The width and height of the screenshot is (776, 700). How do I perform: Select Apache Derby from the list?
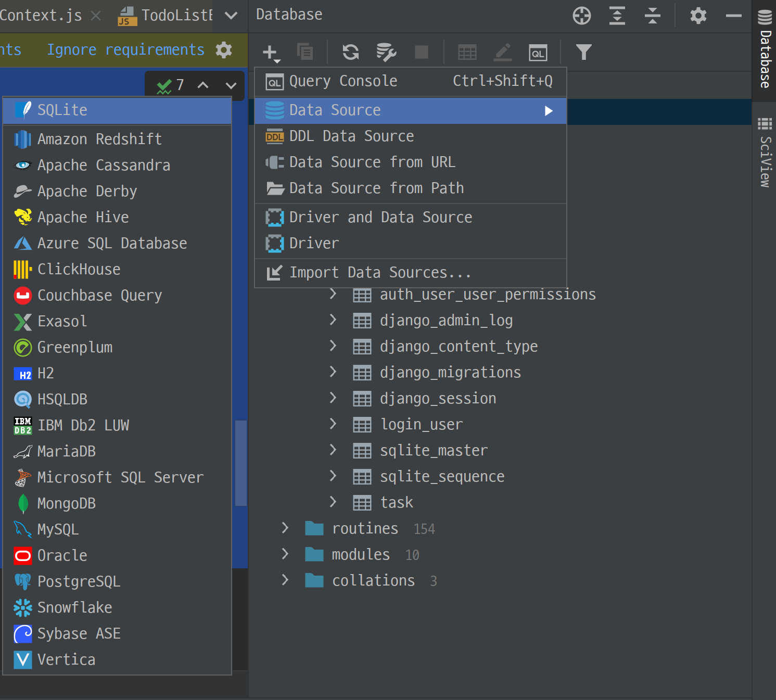(x=117, y=192)
